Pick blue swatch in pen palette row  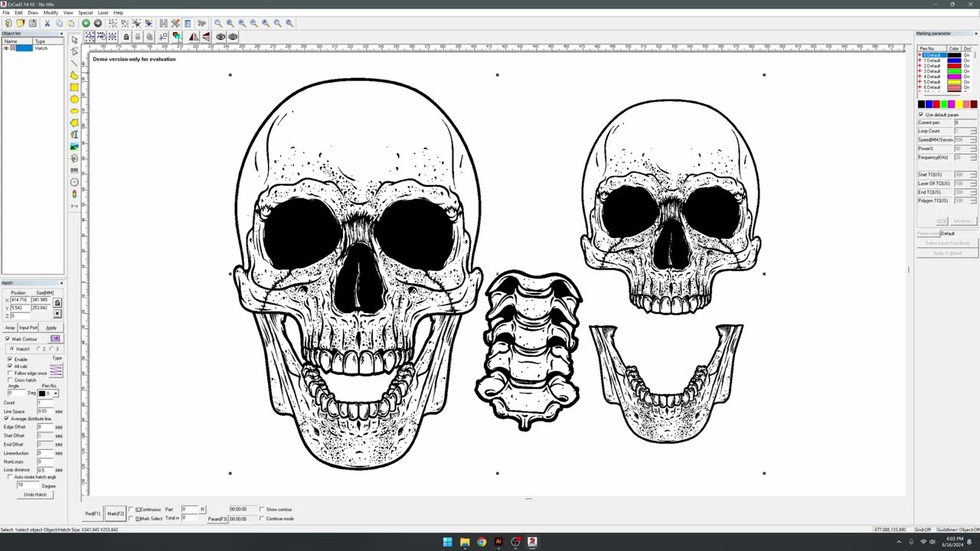click(x=929, y=104)
